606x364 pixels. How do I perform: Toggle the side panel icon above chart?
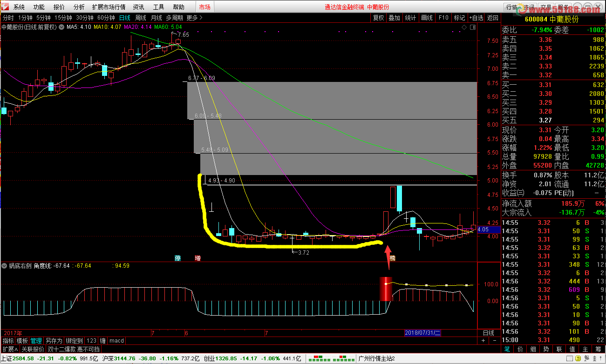click(473, 27)
